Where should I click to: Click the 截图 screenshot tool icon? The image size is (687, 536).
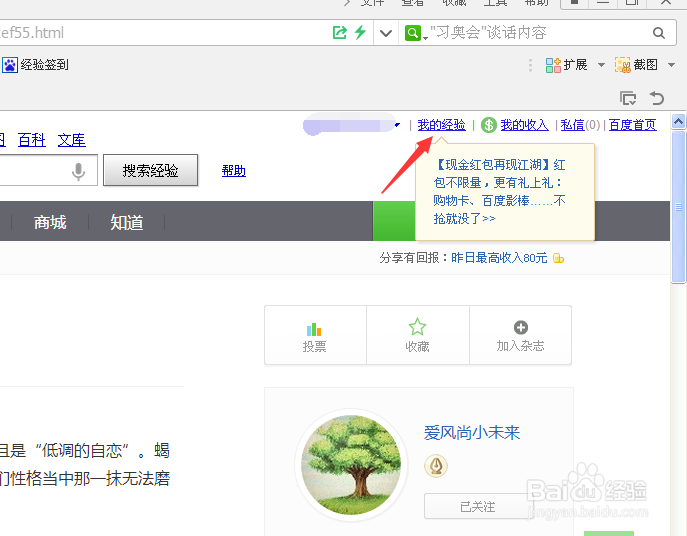point(623,65)
